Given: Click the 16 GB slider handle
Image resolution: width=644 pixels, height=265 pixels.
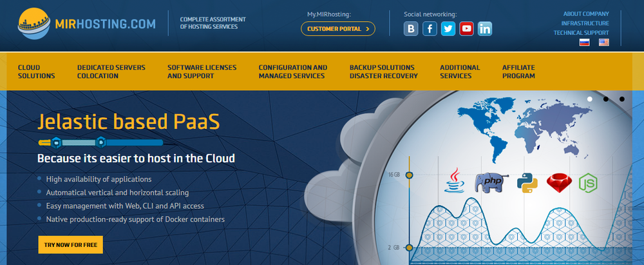Looking at the screenshot, I should (409, 175).
